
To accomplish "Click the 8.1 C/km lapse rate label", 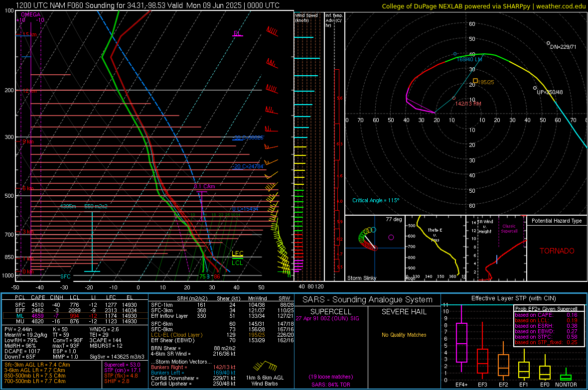I will point(204,186).
